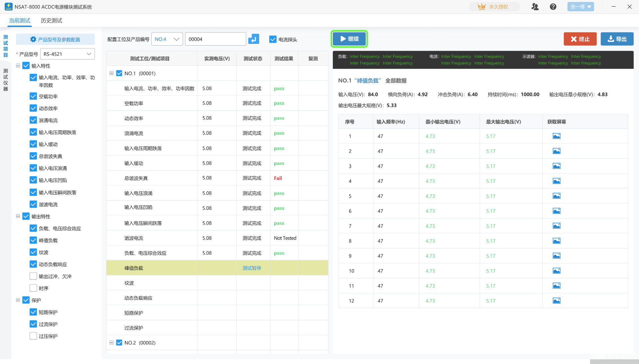View screenshot icon for row 5
This screenshot has width=639, height=364.
click(556, 196)
